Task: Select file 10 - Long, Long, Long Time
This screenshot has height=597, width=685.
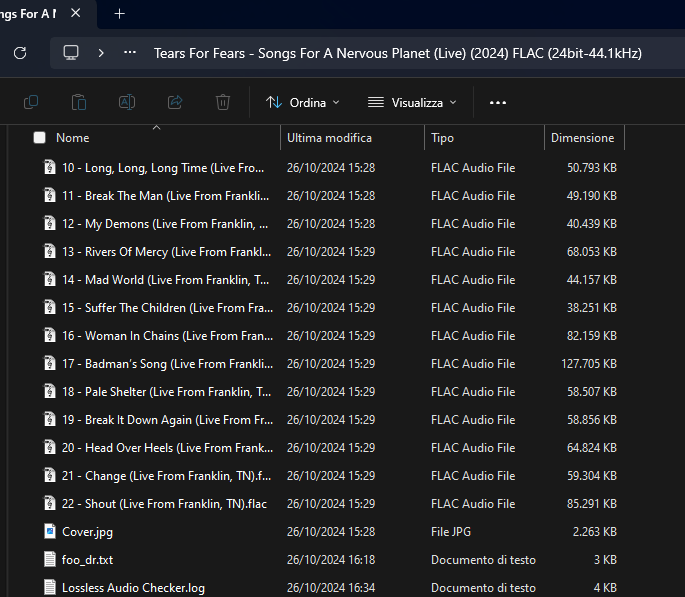Action: [163, 168]
